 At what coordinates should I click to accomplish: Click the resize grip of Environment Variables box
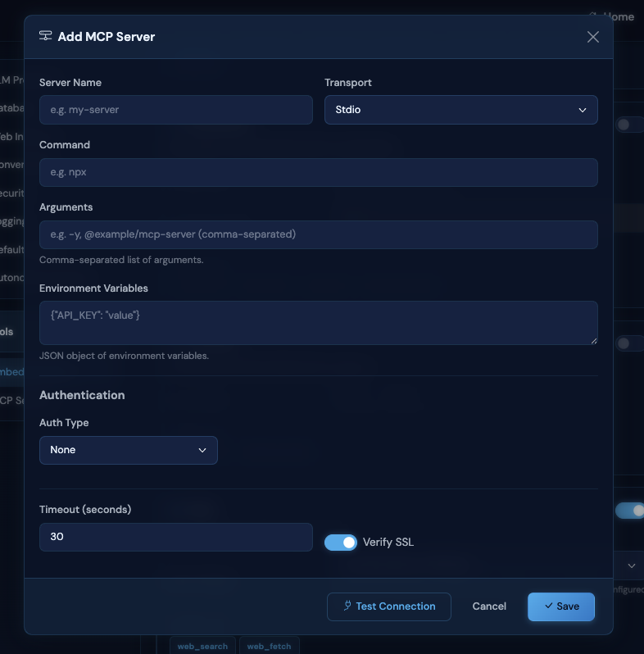coord(594,341)
